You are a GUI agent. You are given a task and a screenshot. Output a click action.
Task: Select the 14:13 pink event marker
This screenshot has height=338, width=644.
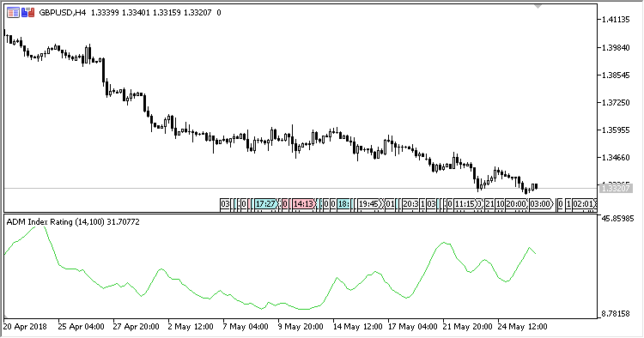[x=303, y=204]
